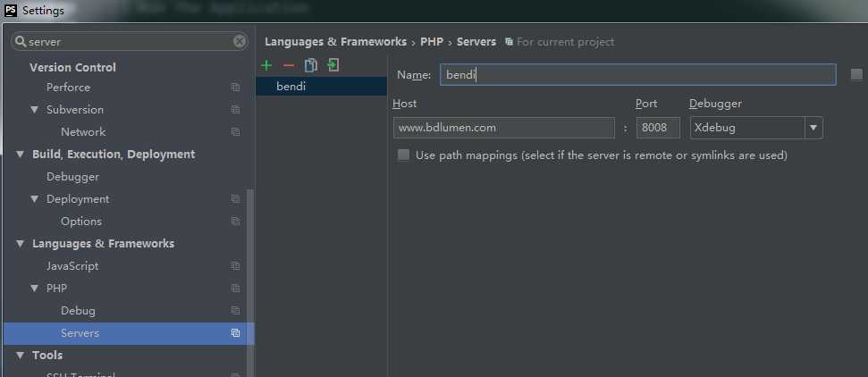Select PHP settings page
The width and height of the screenshot is (868, 377).
tap(56, 289)
